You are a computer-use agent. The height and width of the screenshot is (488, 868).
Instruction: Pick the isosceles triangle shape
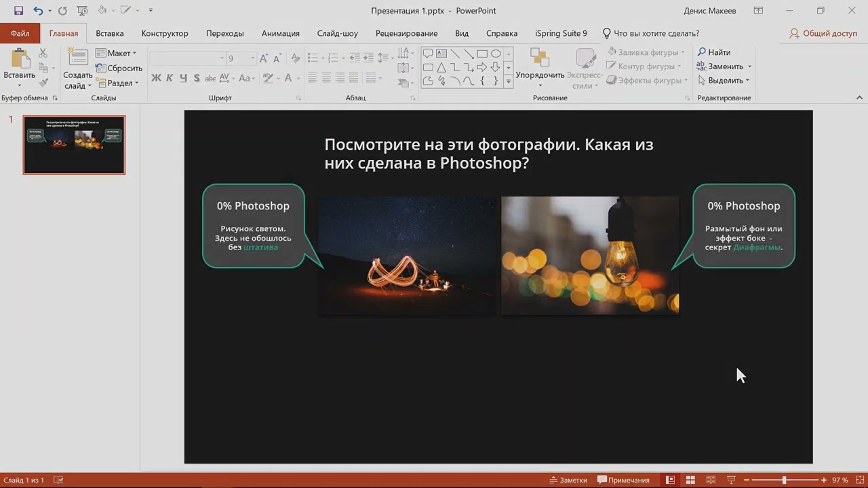pos(441,67)
